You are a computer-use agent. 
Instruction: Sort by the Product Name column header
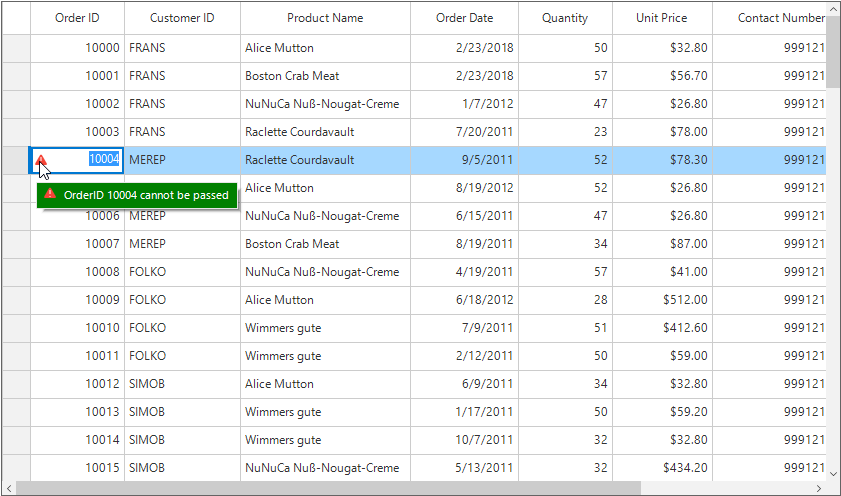[325, 18]
